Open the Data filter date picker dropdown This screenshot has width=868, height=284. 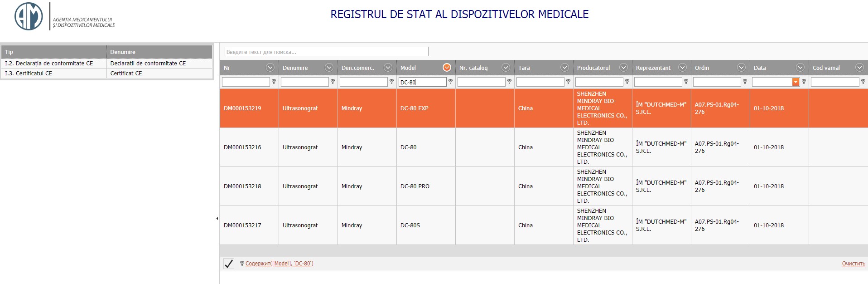(795, 82)
